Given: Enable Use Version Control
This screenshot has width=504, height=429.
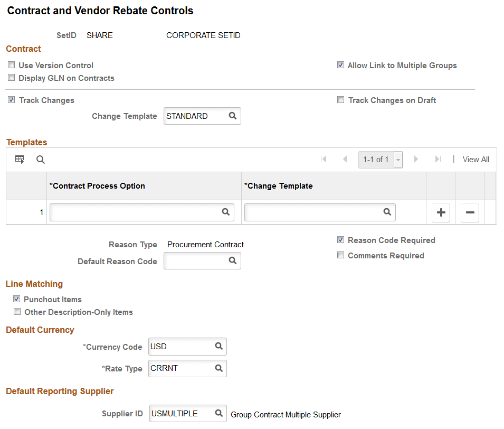Looking at the screenshot, I should pos(11,64).
